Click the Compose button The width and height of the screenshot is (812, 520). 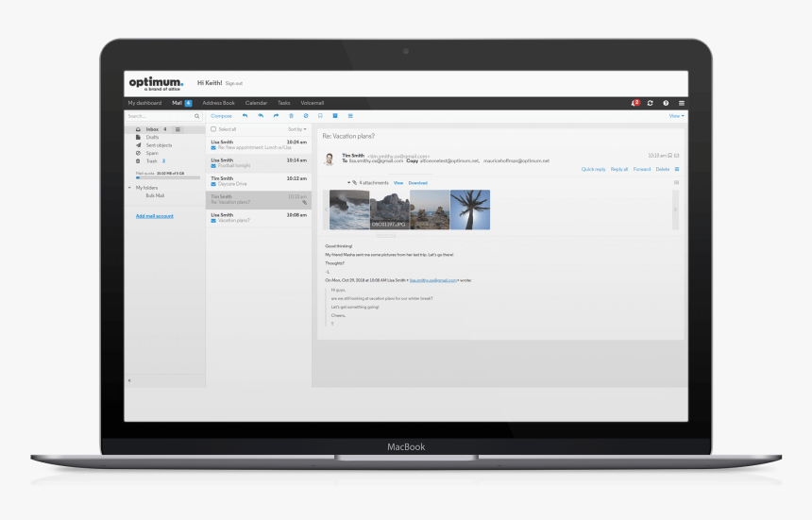click(221, 116)
